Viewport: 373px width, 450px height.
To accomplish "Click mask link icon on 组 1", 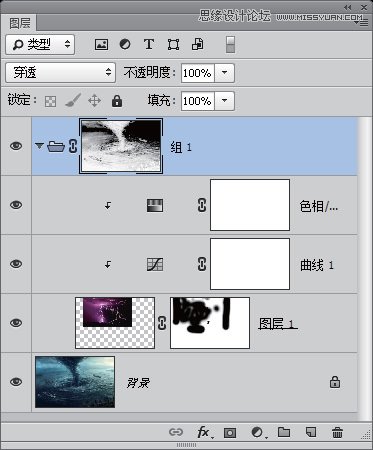I will (73, 146).
